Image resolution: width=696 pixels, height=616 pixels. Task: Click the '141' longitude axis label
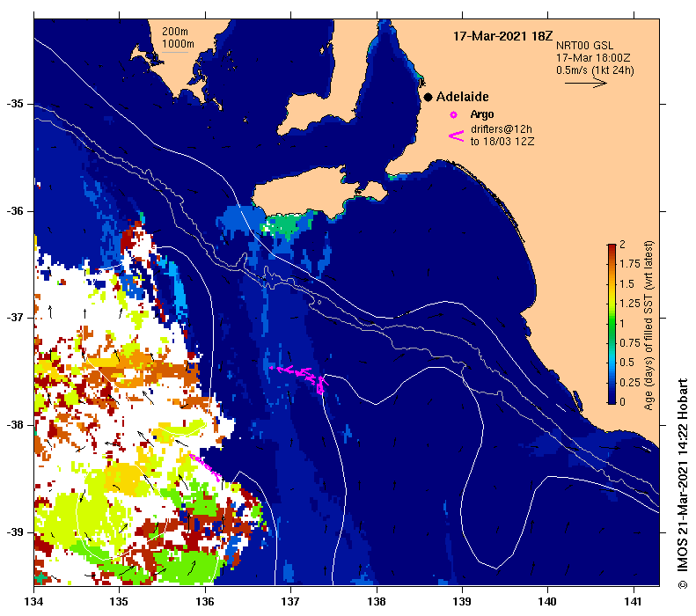coord(634,602)
